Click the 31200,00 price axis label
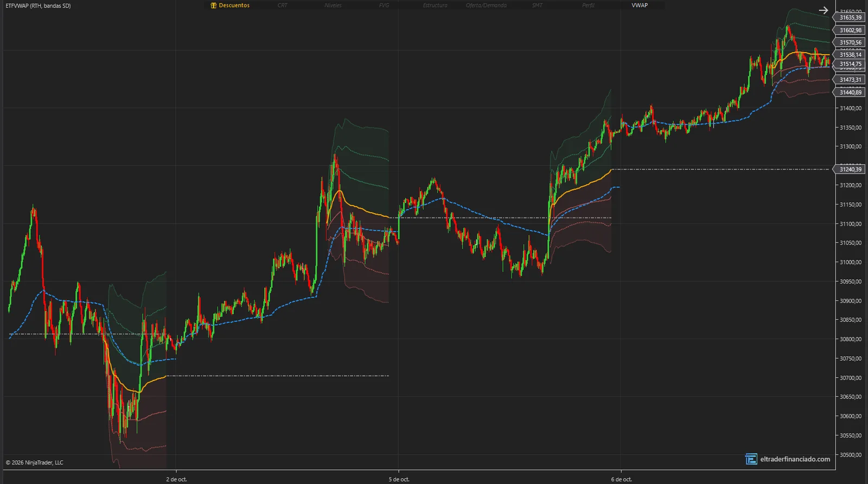The image size is (868, 484). [x=851, y=185]
